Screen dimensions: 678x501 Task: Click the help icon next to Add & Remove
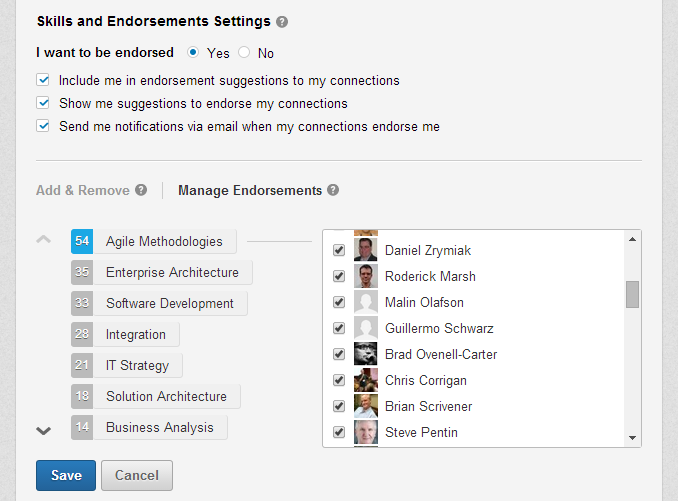click(x=141, y=190)
